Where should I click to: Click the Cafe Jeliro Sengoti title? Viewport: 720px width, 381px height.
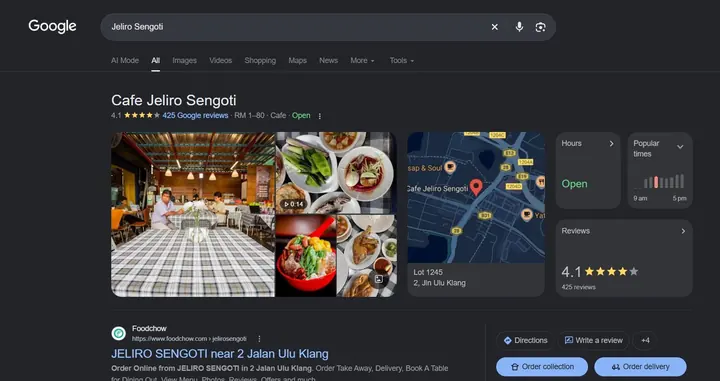[x=174, y=100]
